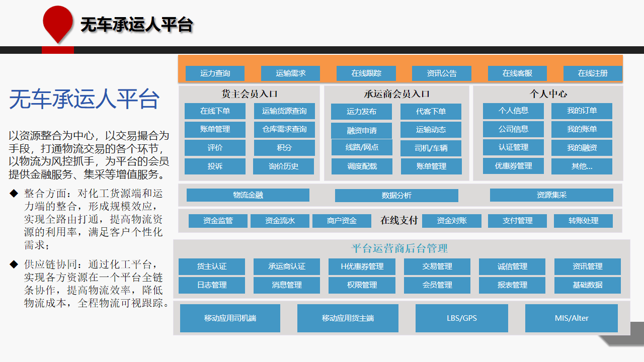The height and width of the screenshot is (362, 644).
Task: Click the 融资申请 box
Action: [x=361, y=131]
